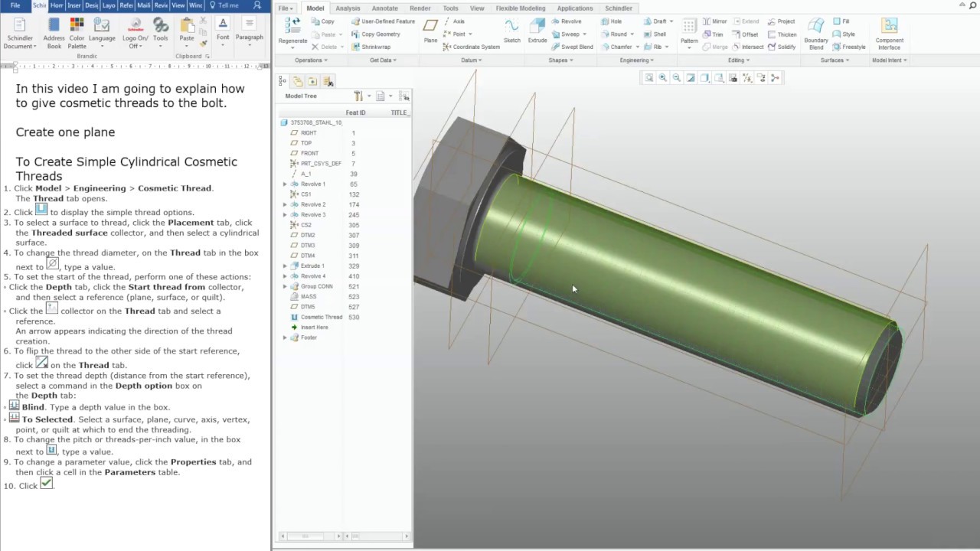Open the Component Interface tool
Viewport: 980px width, 551px height.
pos(889,33)
